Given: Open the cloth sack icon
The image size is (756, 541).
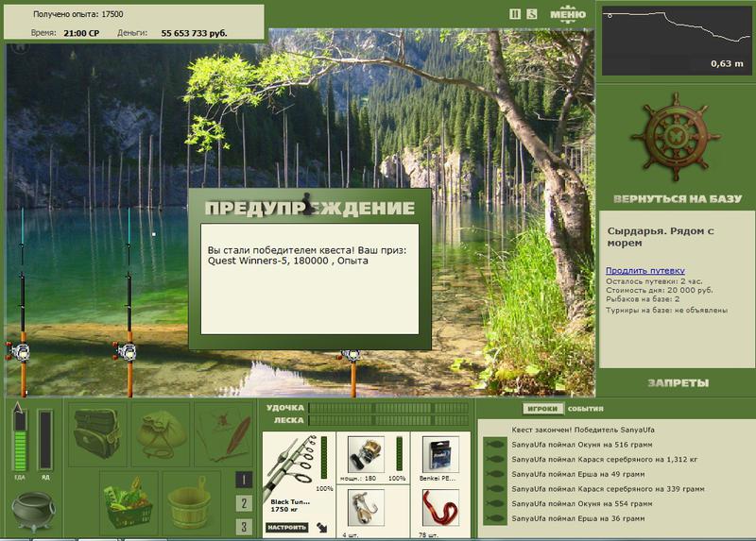Looking at the screenshot, I should point(161,434).
